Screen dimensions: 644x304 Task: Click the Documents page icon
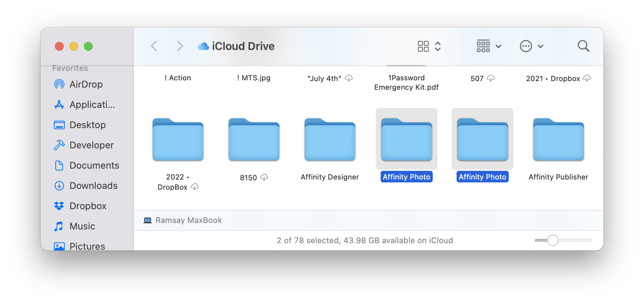click(x=59, y=165)
